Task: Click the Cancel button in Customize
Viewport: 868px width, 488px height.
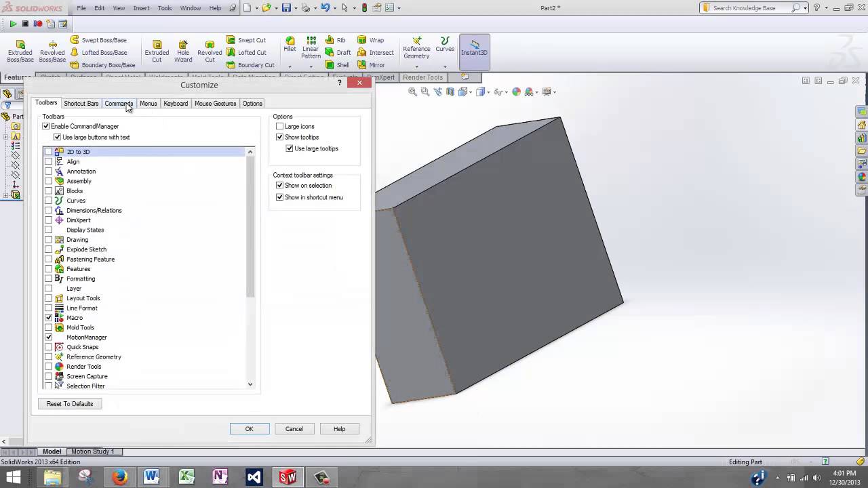Action: 294,428
